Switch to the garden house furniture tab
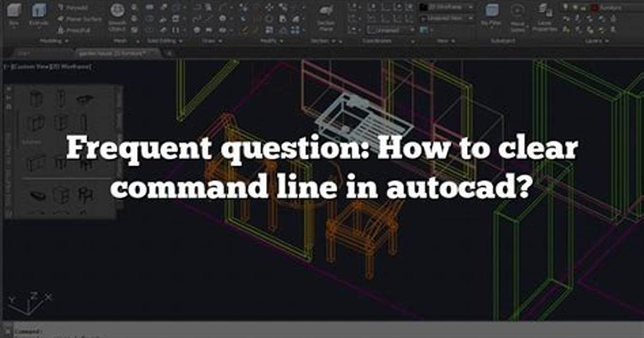The height and width of the screenshot is (338, 644). 117,53
